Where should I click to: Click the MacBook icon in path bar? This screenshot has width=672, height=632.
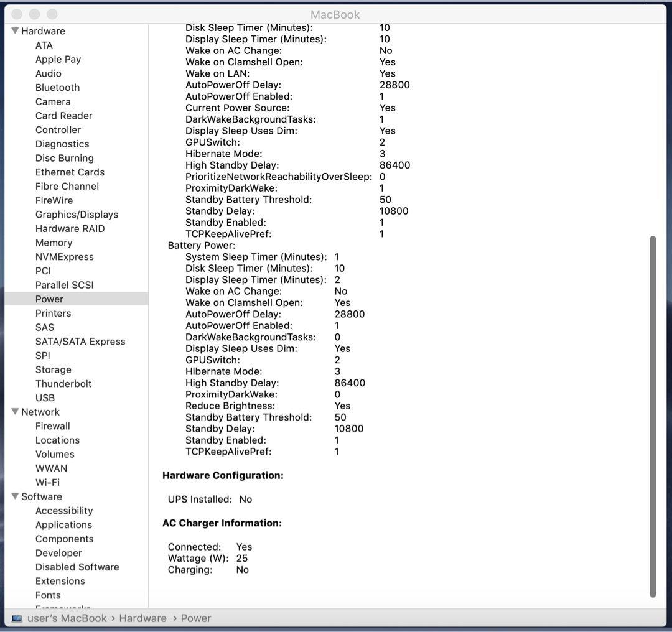tap(17, 618)
